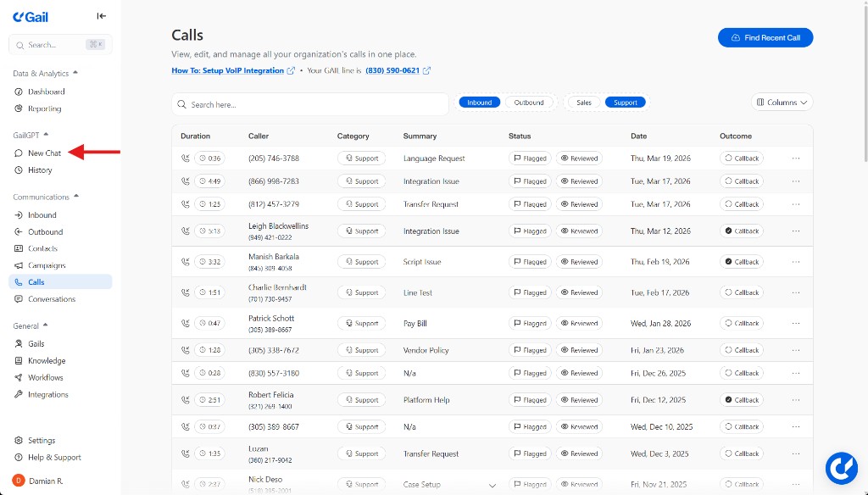This screenshot has width=868, height=495.
Task: Open New Chat under GailGPT
Action: pyautogui.click(x=44, y=153)
